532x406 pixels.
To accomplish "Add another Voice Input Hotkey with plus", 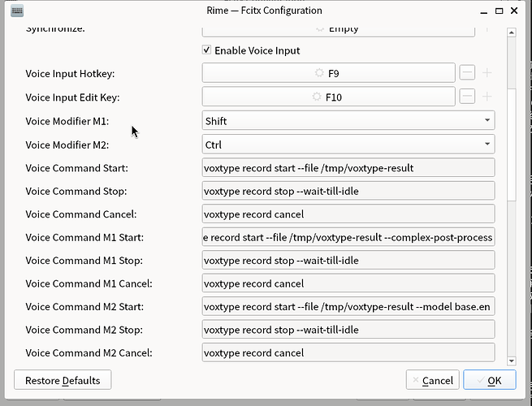I will pyautogui.click(x=487, y=73).
